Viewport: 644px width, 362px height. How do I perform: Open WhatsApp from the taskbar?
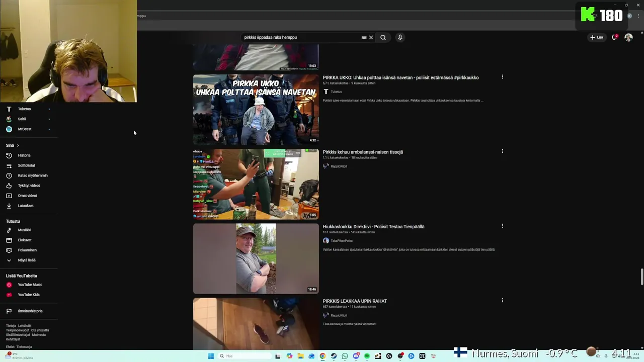(x=345, y=356)
